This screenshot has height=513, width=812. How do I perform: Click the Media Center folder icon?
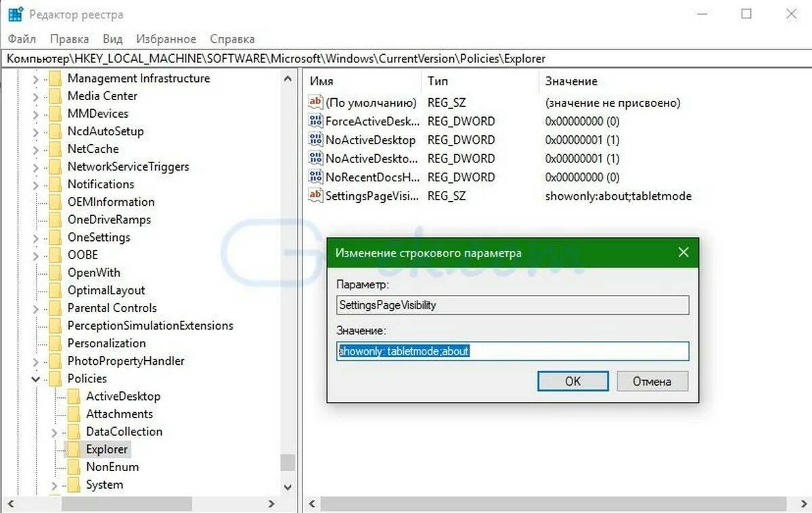coord(55,96)
